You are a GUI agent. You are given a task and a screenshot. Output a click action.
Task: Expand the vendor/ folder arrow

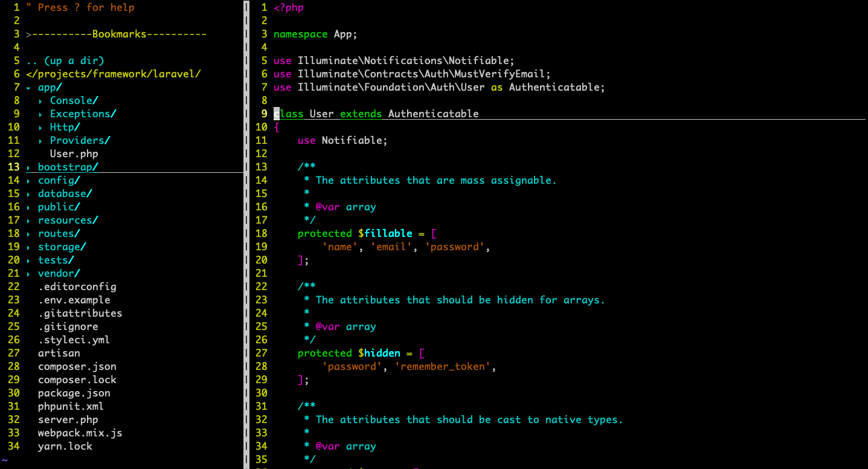(x=28, y=274)
